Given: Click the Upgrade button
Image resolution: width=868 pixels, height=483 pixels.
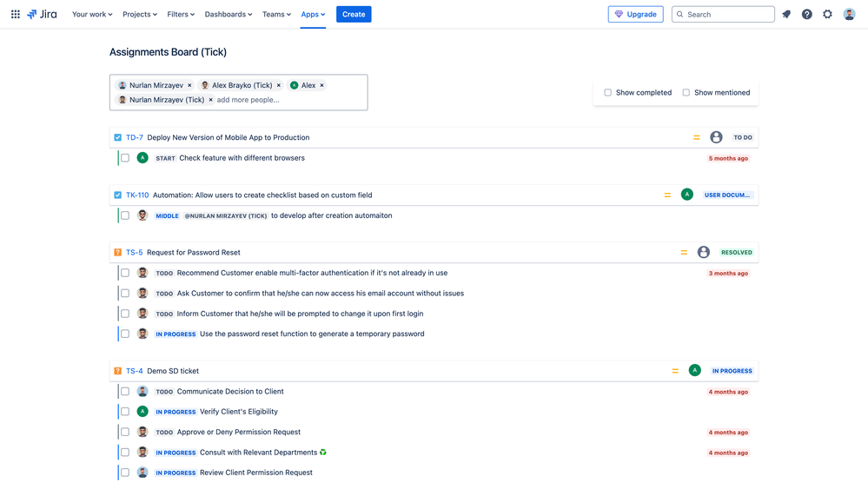Looking at the screenshot, I should [x=635, y=15].
